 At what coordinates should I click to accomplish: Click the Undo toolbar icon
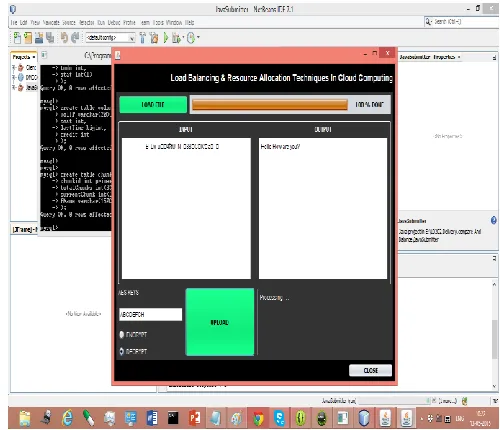pos(64,38)
